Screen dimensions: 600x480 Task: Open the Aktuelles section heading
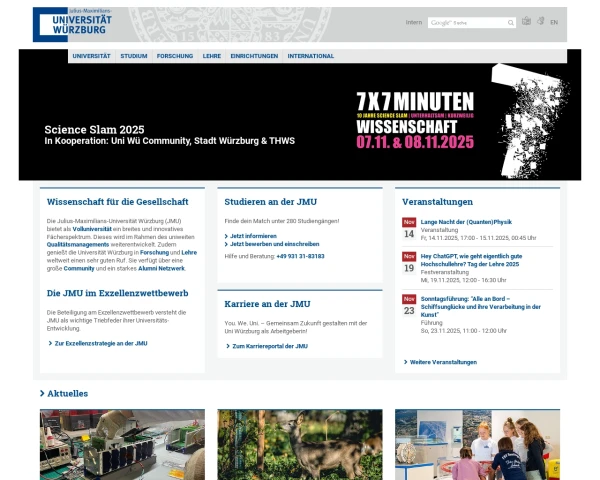(68, 393)
